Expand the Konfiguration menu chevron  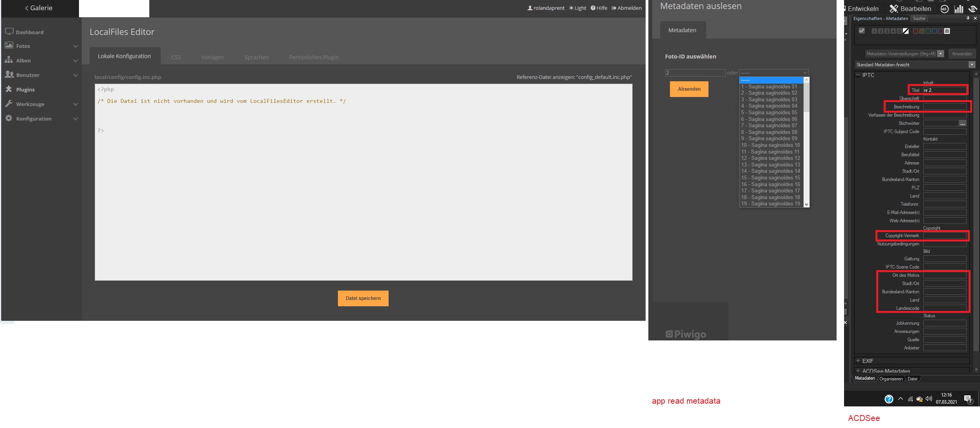coord(75,119)
